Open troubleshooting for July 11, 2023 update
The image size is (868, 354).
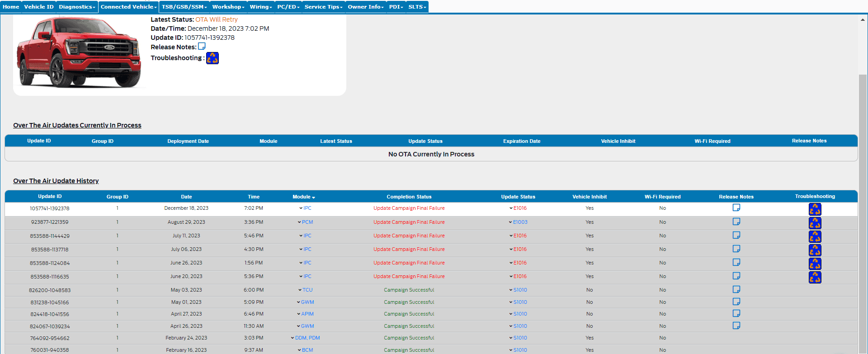pyautogui.click(x=815, y=236)
